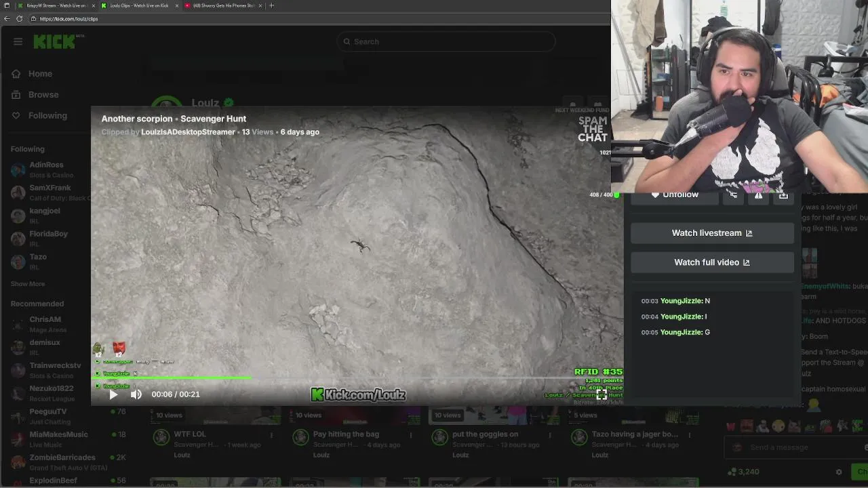Open a new browser tab
Viewport: 868px width, 488px height.
(272, 5)
